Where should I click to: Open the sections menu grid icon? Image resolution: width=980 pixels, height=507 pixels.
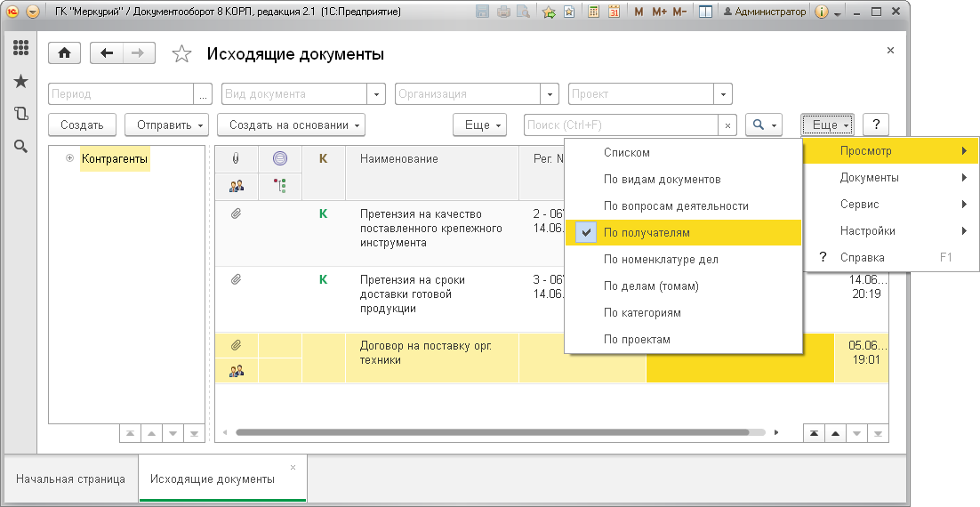pos(20,47)
